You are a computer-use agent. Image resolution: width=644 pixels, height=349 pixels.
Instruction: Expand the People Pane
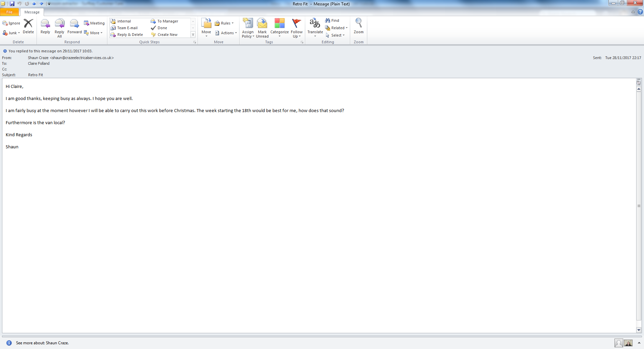639,343
